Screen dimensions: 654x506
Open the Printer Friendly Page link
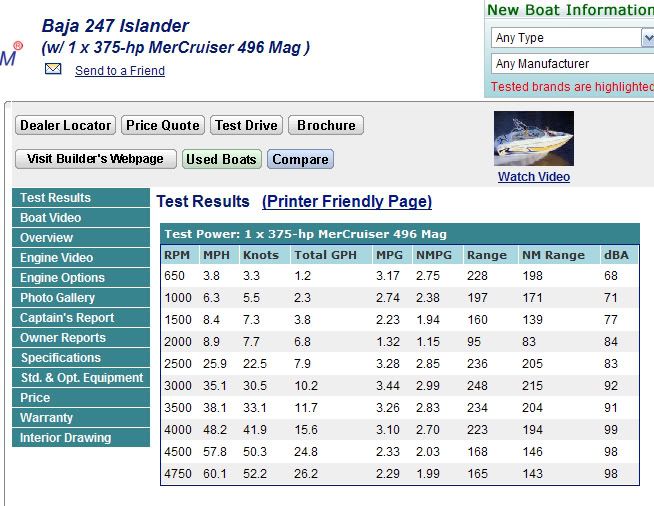(x=347, y=201)
